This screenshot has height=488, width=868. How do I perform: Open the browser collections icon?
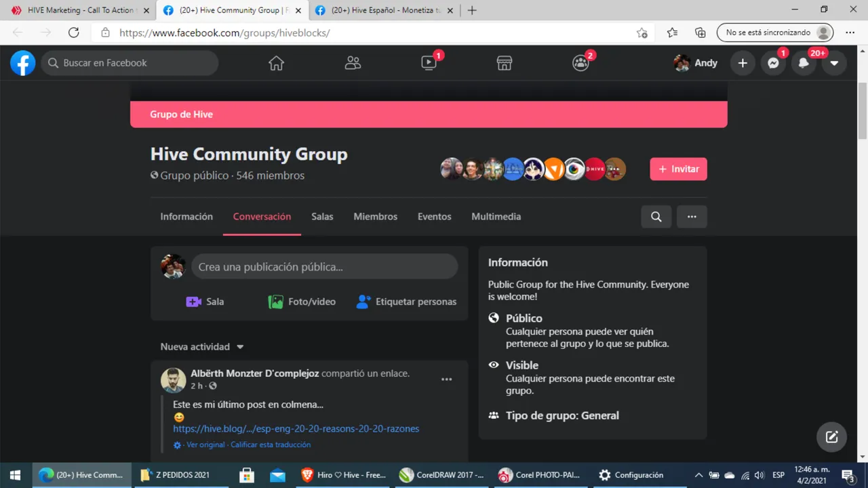pyautogui.click(x=701, y=33)
